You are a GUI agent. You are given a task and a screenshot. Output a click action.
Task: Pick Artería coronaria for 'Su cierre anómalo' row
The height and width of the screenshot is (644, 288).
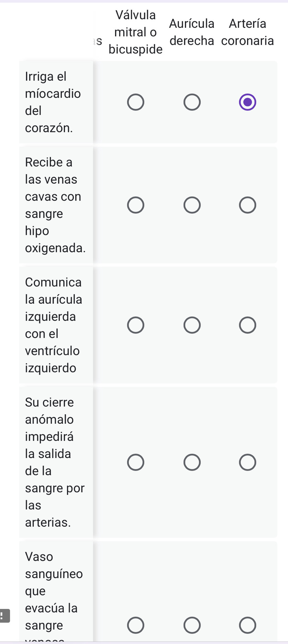247,462
